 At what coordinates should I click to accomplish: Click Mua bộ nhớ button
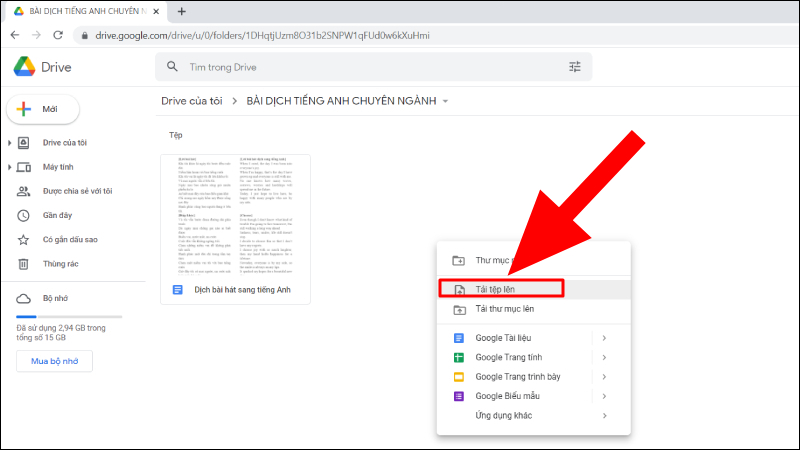[x=55, y=361]
